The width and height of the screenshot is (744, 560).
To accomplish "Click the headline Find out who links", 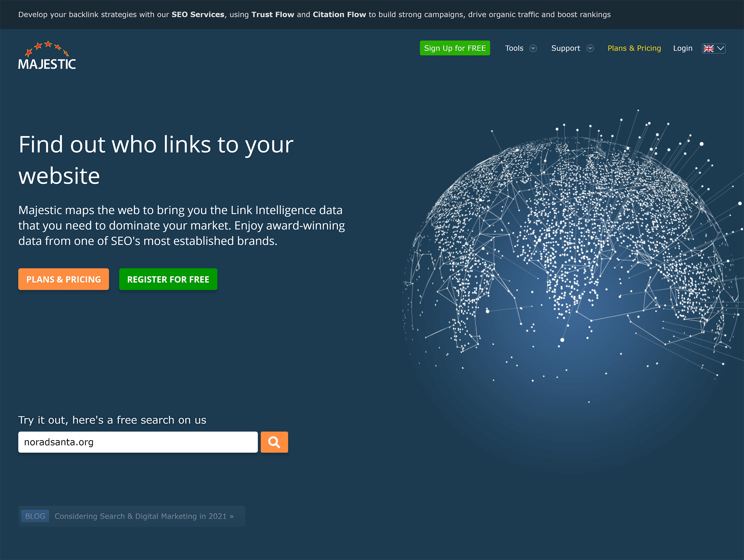I will coord(156,160).
